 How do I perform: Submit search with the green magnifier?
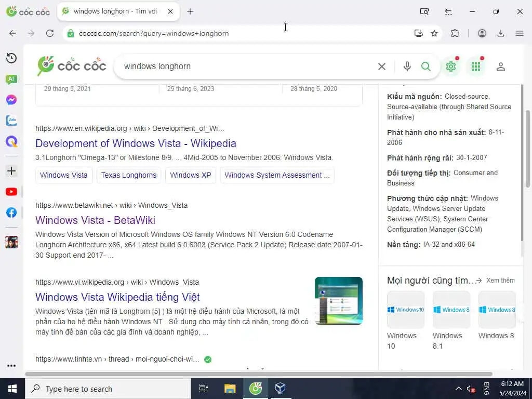[x=426, y=66]
